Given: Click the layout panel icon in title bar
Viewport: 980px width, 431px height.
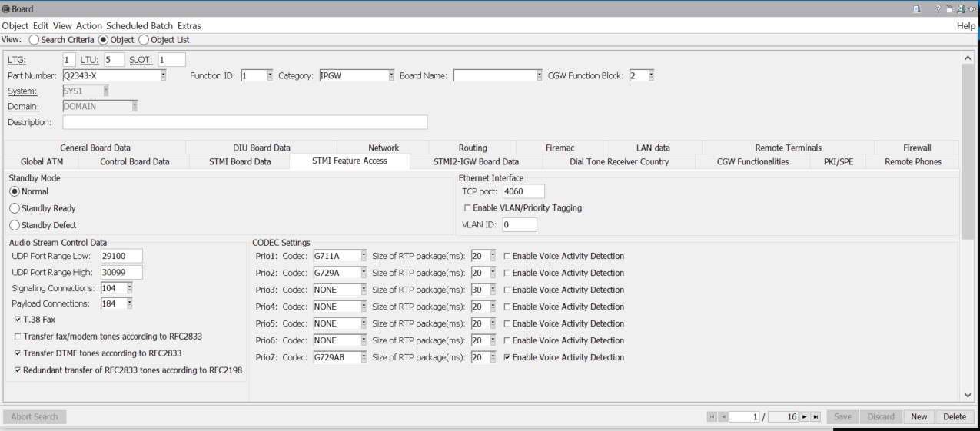Looking at the screenshot, I should coord(917,9).
